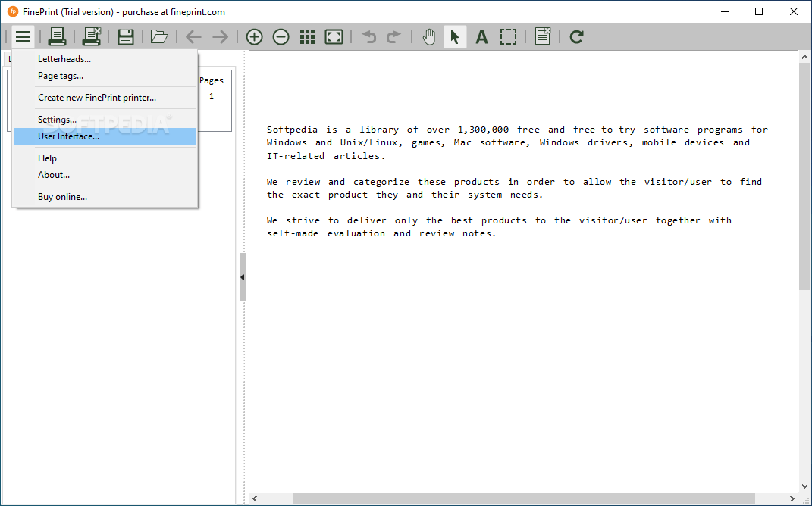Viewport: 812px width, 506px height.
Task: Toggle the arrow pointer tool
Action: point(455,36)
